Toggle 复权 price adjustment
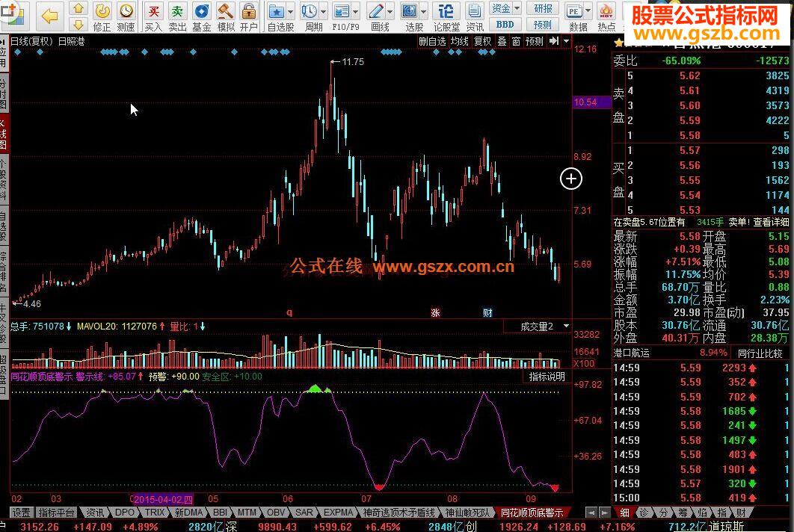This screenshot has width=794, height=532. coord(482,41)
